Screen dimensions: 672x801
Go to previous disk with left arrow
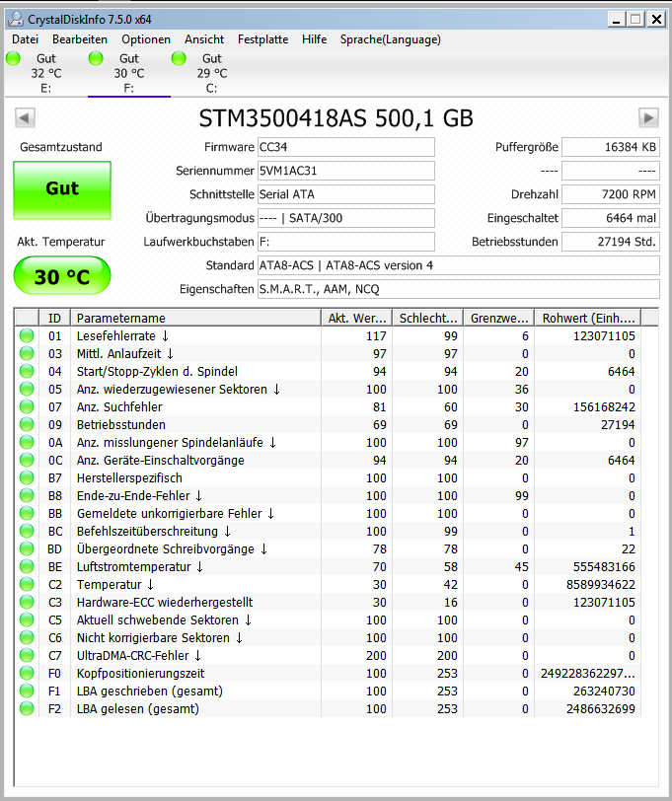25,118
